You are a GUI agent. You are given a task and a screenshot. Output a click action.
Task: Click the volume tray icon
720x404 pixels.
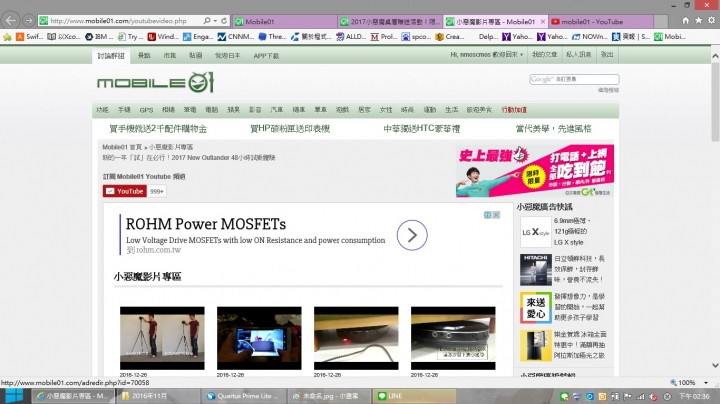pos(652,396)
